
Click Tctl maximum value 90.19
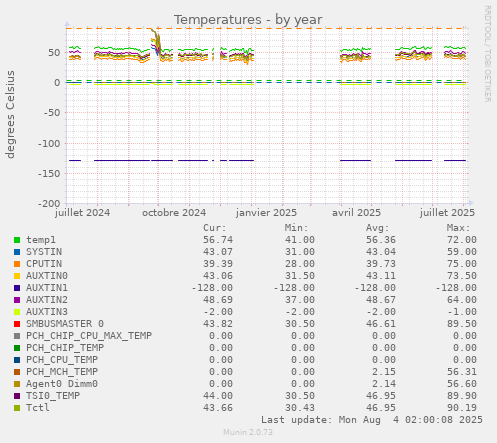point(462,408)
